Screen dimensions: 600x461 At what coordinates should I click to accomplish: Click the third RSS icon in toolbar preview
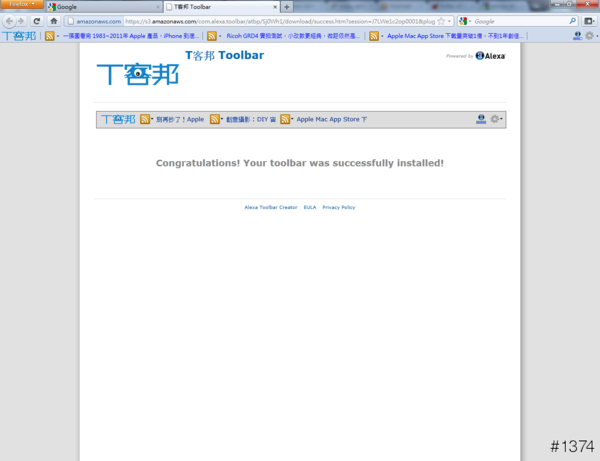point(285,119)
